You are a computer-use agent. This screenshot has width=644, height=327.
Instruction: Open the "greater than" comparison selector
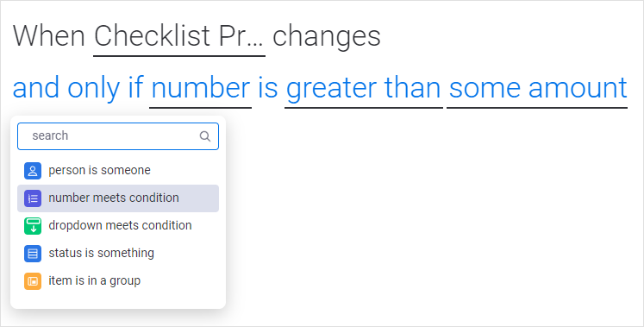click(364, 89)
